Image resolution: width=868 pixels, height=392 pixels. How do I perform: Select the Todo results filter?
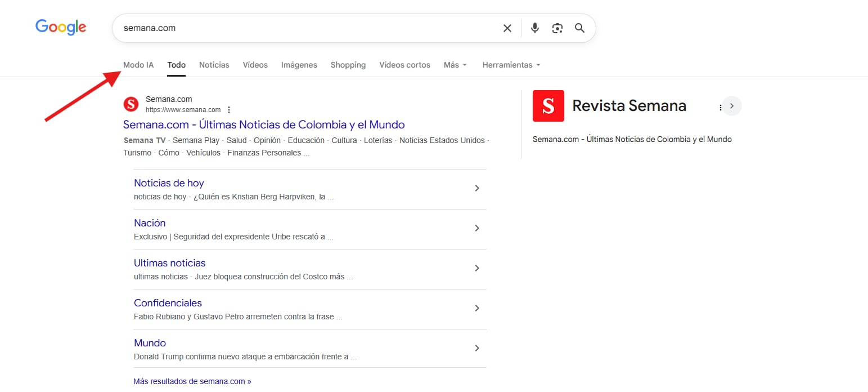pos(176,64)
